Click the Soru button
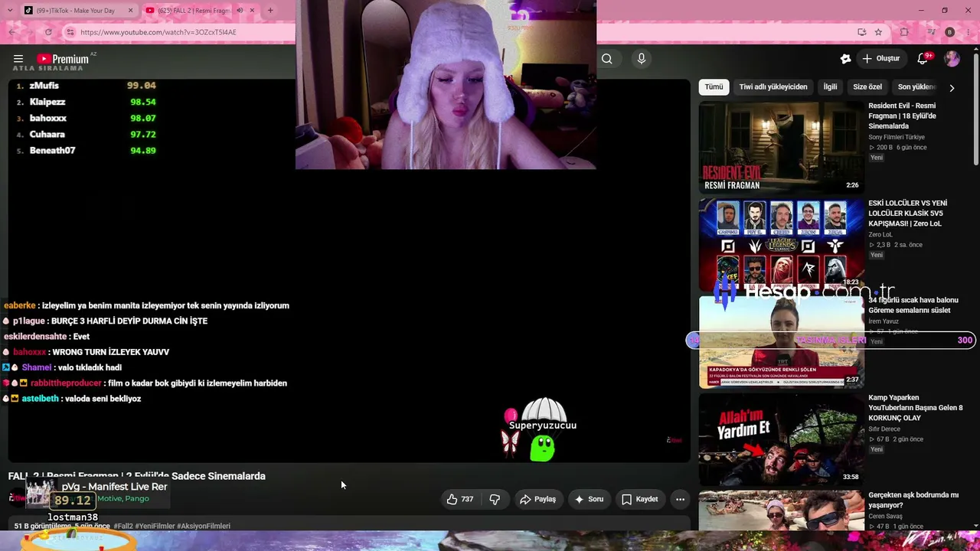Screen dimensions: 980x551 588,500
